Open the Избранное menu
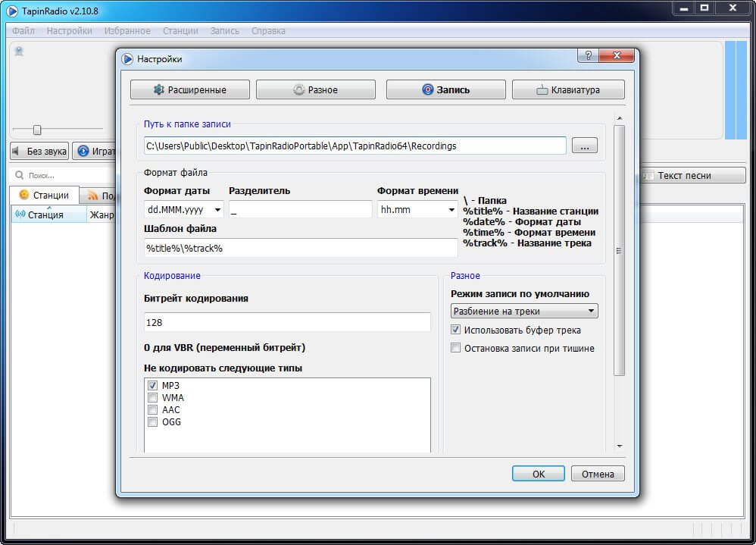The width and height of the screenshot is (756, 545). pos(127,31)
